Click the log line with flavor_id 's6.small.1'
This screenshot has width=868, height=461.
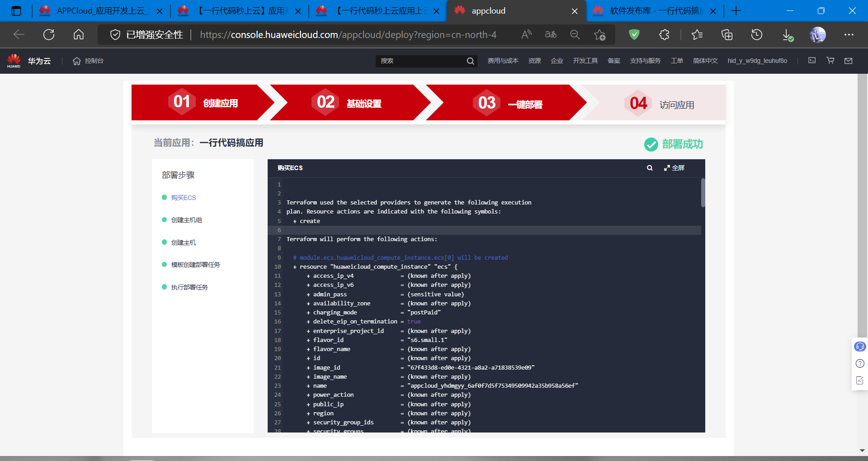point(377,340)
